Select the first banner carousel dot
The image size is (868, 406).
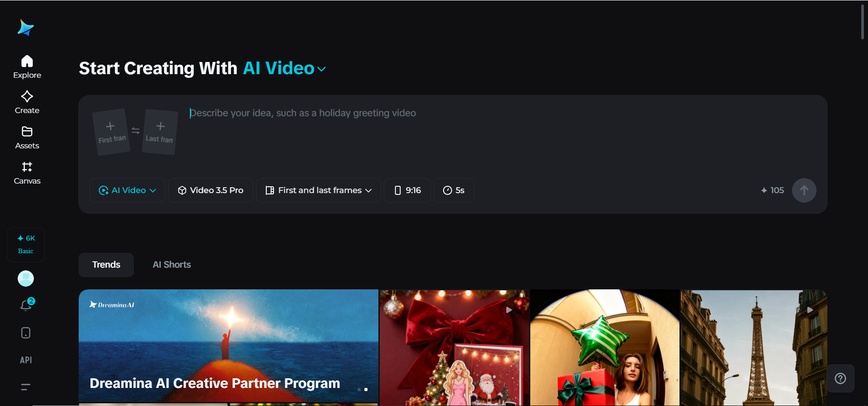(359, 389)
